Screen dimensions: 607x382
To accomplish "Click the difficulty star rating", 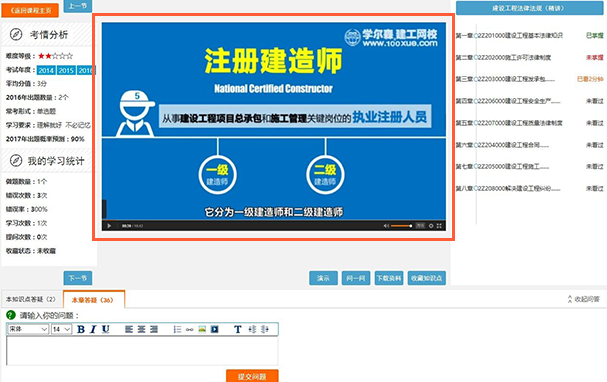I will (x=55, y=56).
